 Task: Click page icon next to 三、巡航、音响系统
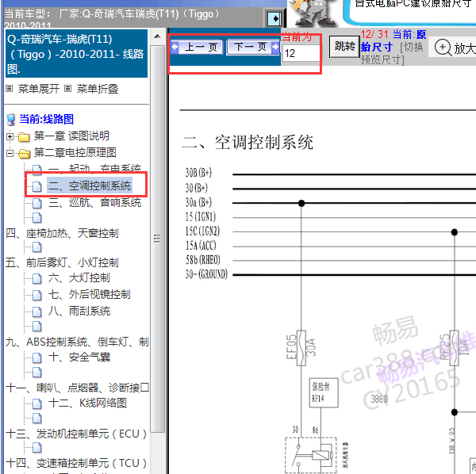coord(37,203)
